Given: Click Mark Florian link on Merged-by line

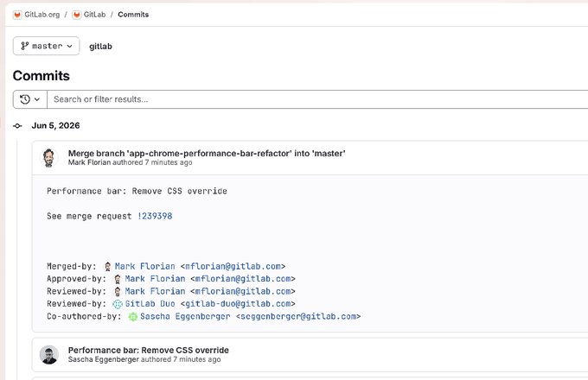Looking at the screenshot, I should pos(144,266).
